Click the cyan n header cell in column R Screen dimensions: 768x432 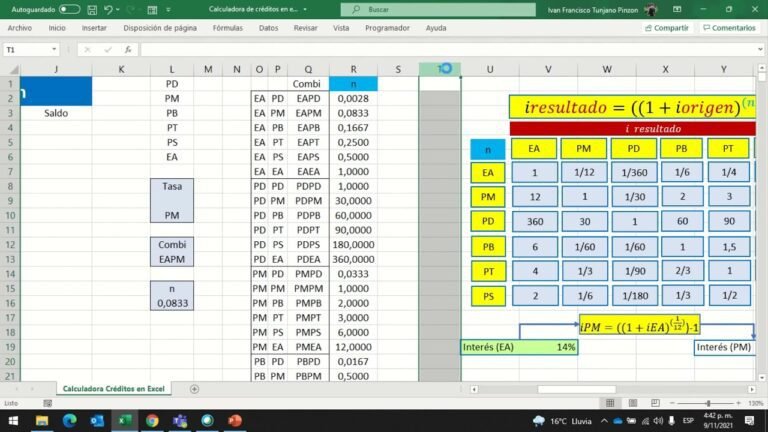(353, 84)
